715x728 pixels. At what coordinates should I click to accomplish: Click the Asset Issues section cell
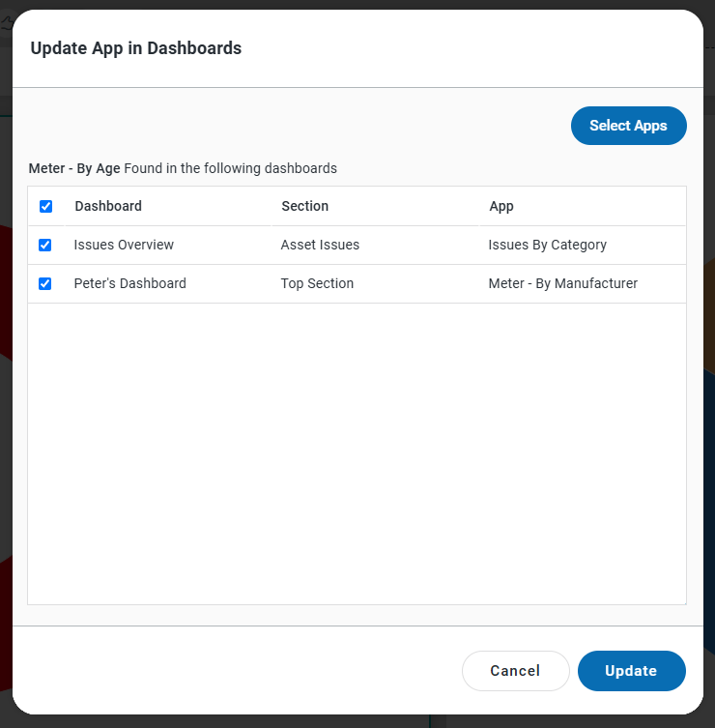320,246
